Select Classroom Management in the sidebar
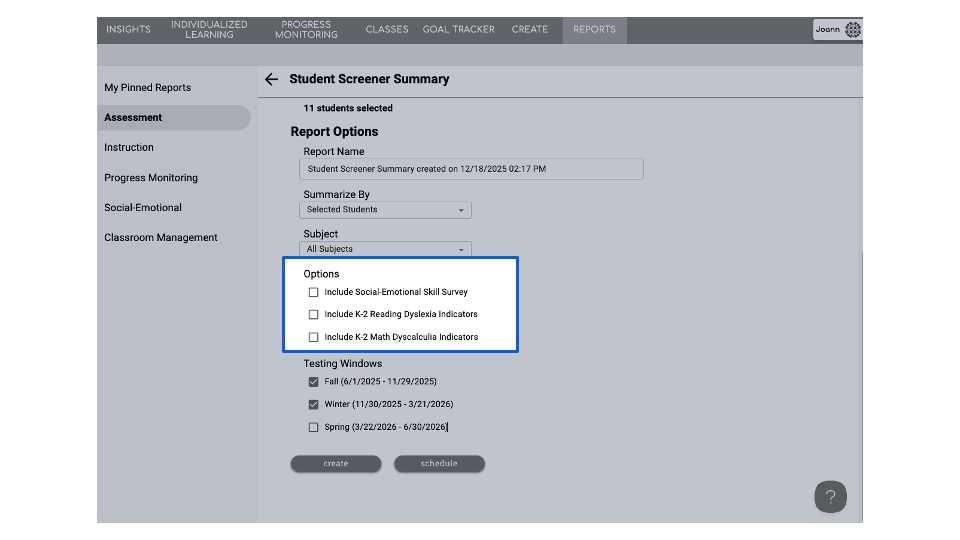 coord(160,238)
